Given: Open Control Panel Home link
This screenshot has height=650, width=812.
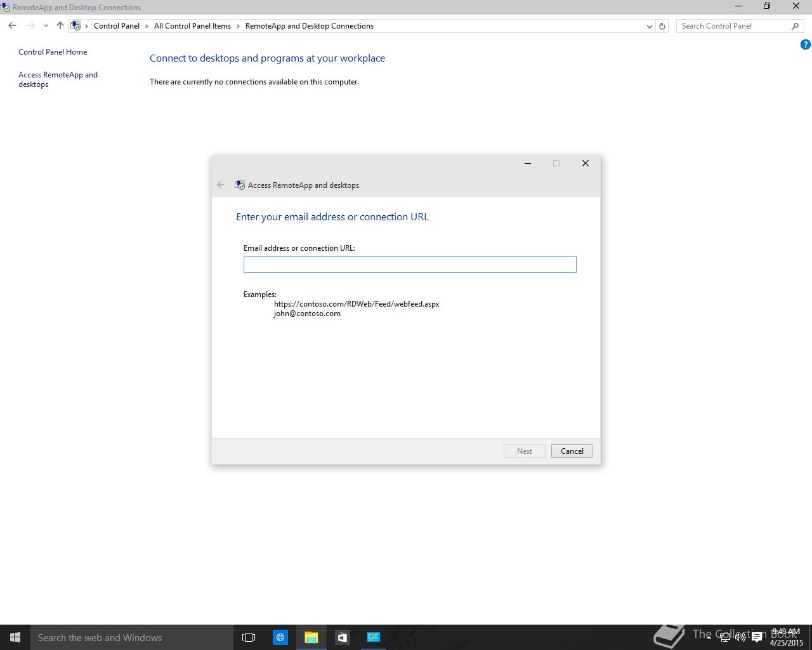Looking at the screenshot, I should pos(53,52).
